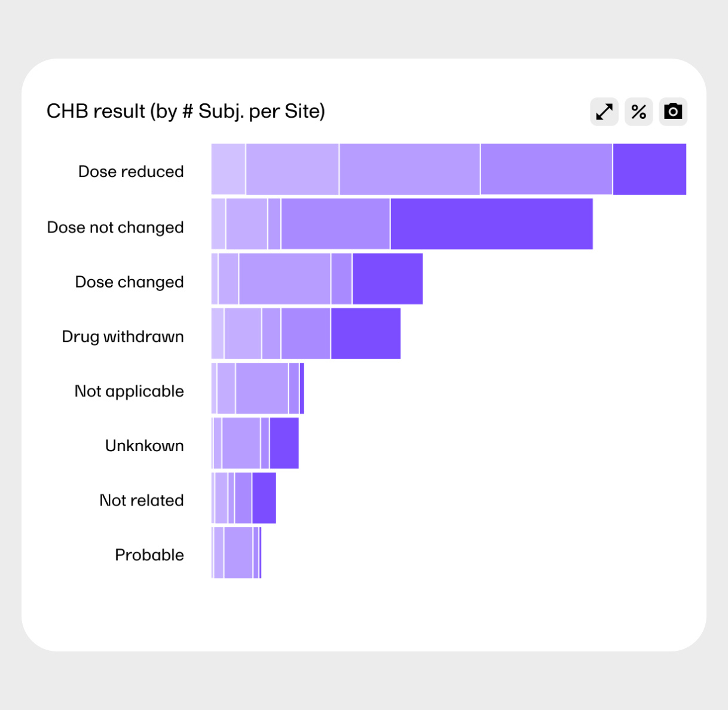Click lightest first segment of Dose reduced bar
Image resolution: width=728 pixels, height=710 pixels.
click(228, 169)
